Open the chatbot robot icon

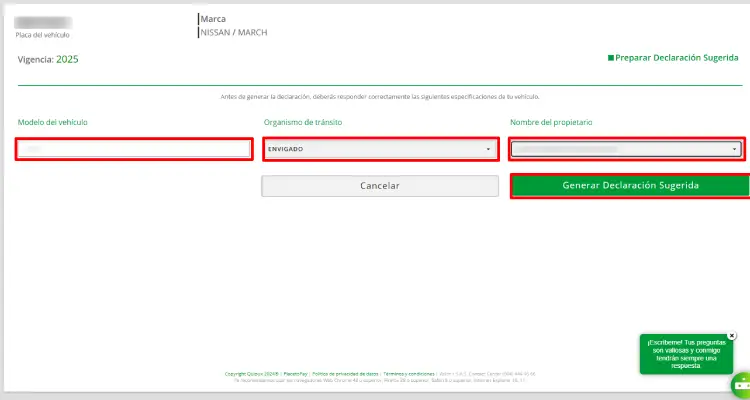(x=741, y=382)
